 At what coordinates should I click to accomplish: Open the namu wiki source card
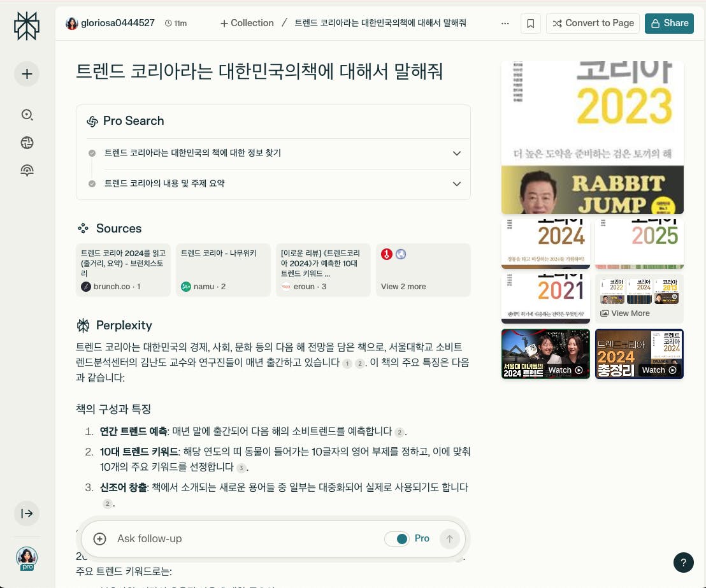point(223,269)
